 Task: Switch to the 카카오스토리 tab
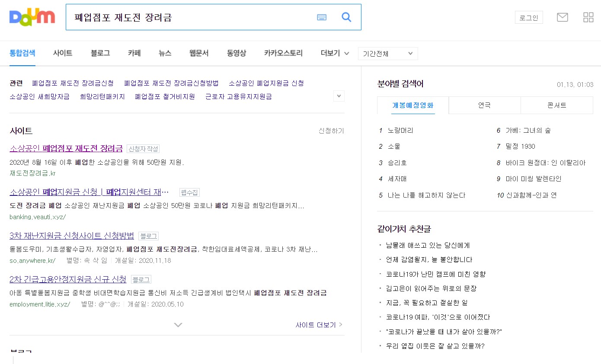pos(283,53)
